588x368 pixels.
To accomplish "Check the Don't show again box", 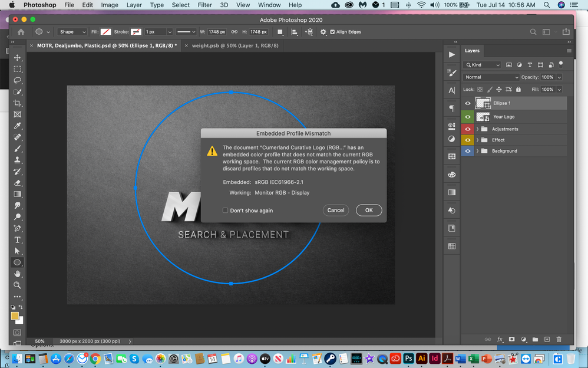I will [x=226, y=211].
